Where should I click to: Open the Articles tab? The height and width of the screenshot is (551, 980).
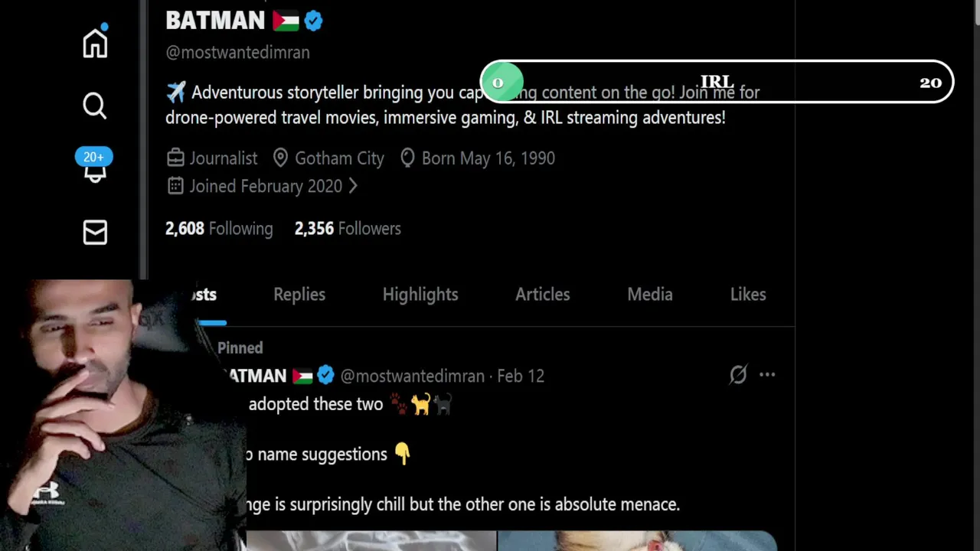[x=543, y=295]
